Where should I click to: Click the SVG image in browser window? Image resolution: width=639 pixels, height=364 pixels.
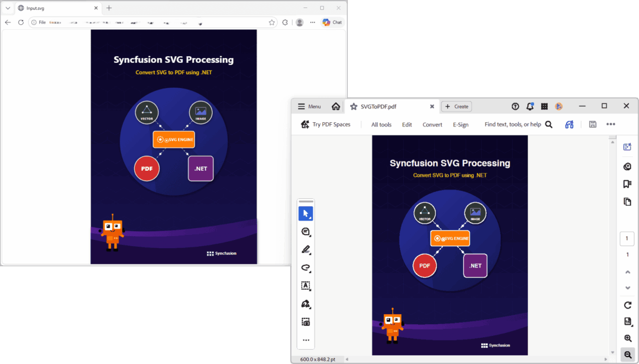(x=173, y=146)
